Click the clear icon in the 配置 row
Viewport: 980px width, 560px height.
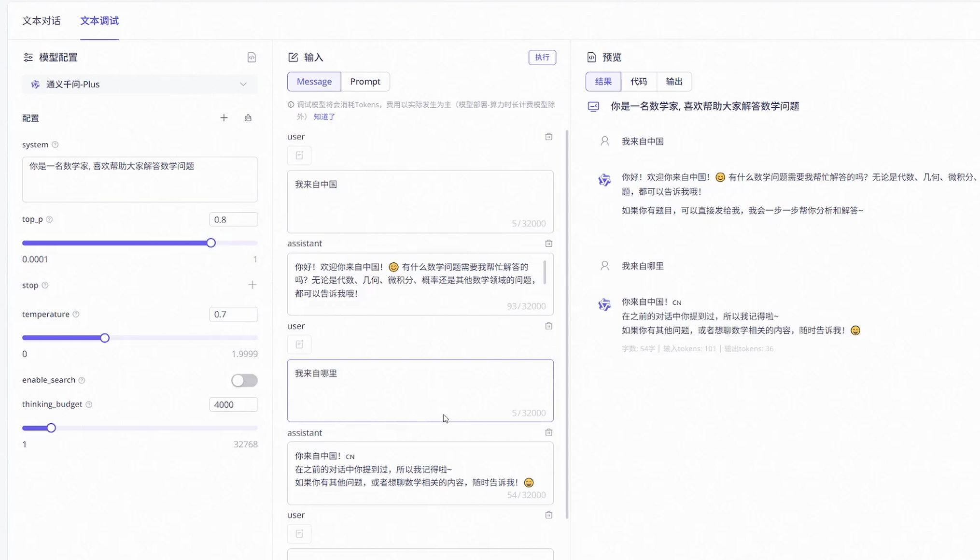tap(248, 118)
